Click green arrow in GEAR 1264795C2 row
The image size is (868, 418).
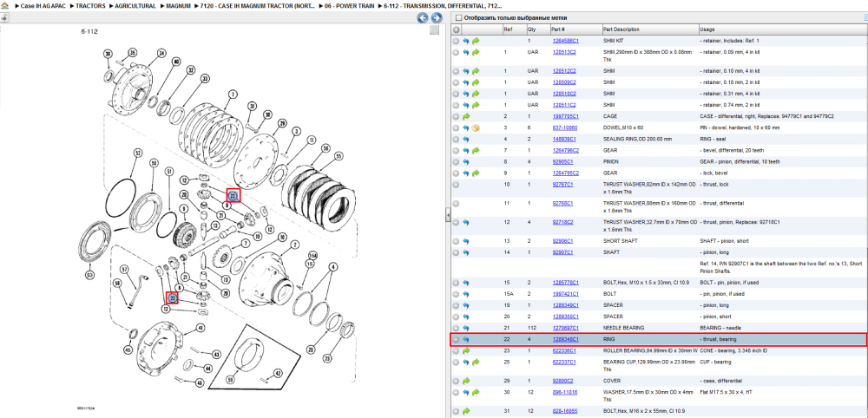click(x=476, y=173)
